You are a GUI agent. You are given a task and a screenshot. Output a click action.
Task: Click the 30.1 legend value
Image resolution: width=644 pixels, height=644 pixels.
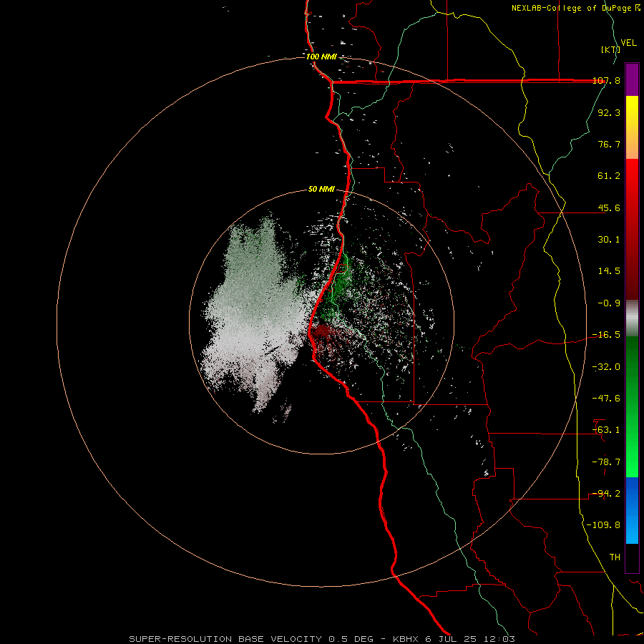pyautogui.click(x=609, y=240)
